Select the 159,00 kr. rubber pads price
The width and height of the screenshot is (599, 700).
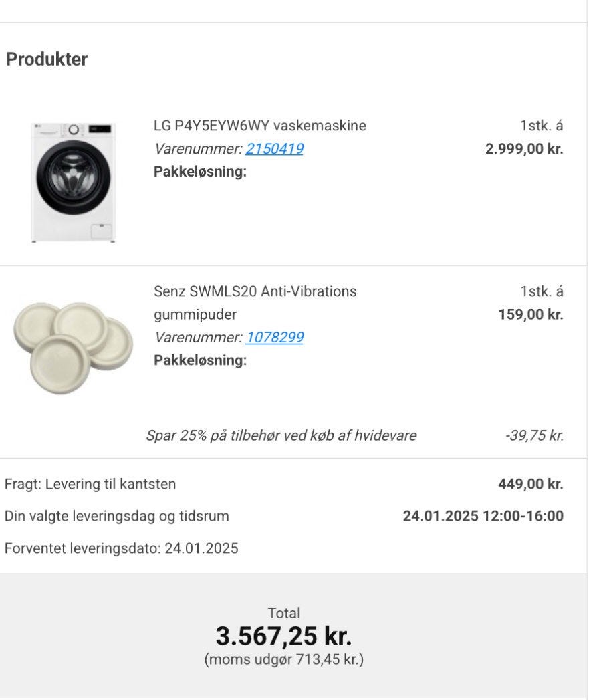(x=531, y=314)
